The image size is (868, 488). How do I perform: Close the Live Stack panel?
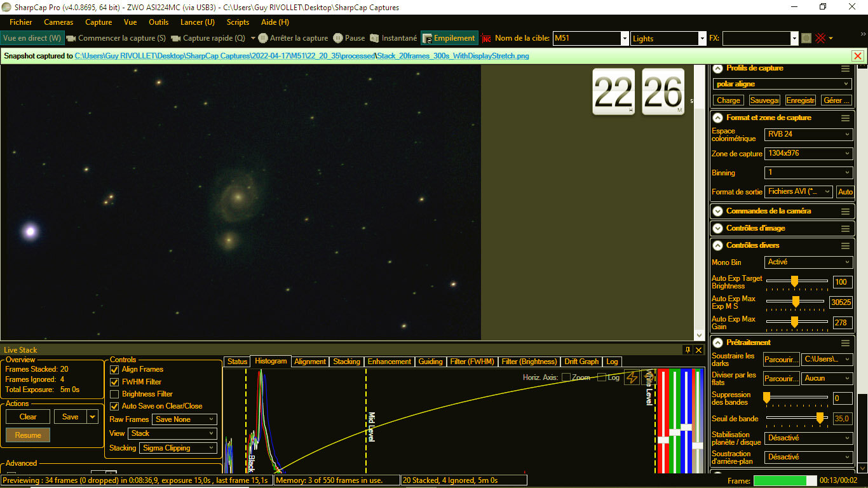click(x=699, y=350)
